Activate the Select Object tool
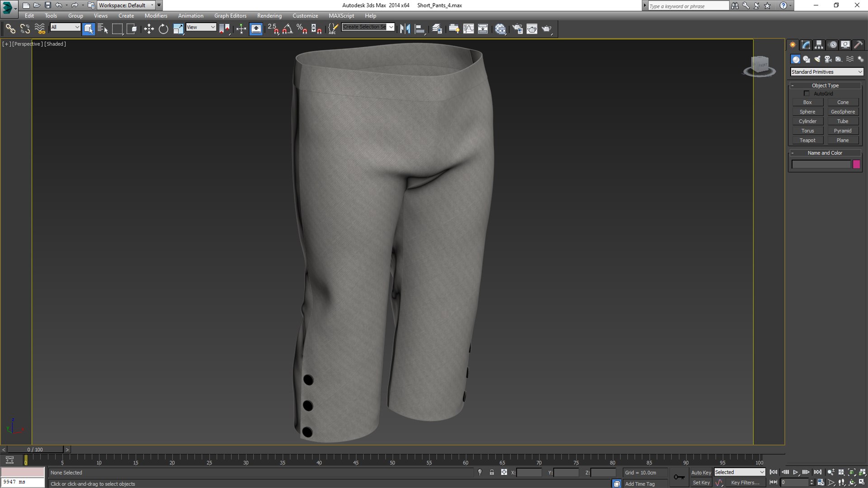 click(89, 29)
